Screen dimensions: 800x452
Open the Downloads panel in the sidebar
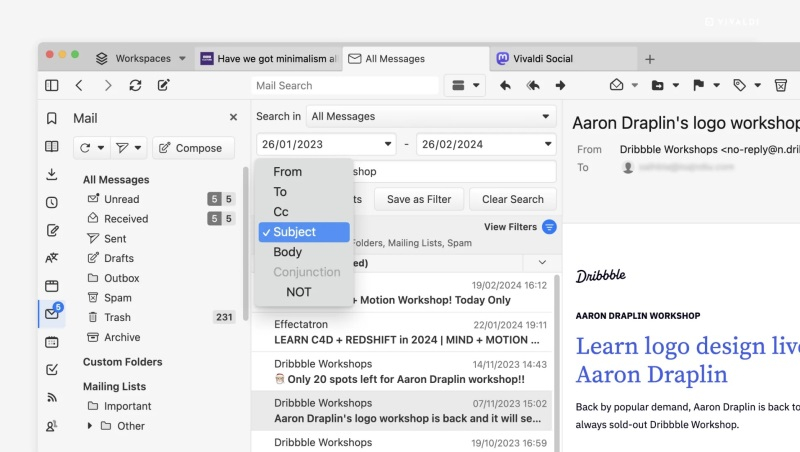tap(51, 174)
